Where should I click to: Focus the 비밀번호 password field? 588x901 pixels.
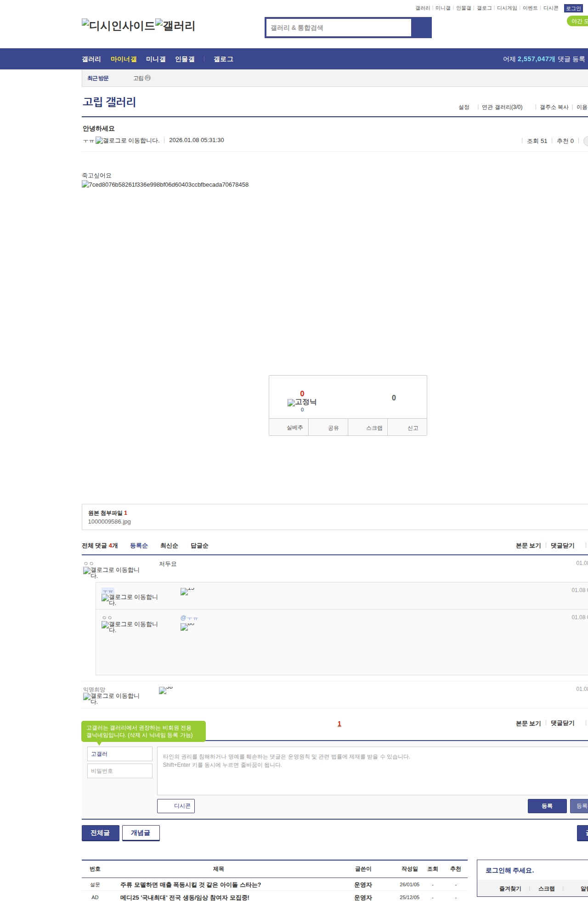tap(120, 771)
